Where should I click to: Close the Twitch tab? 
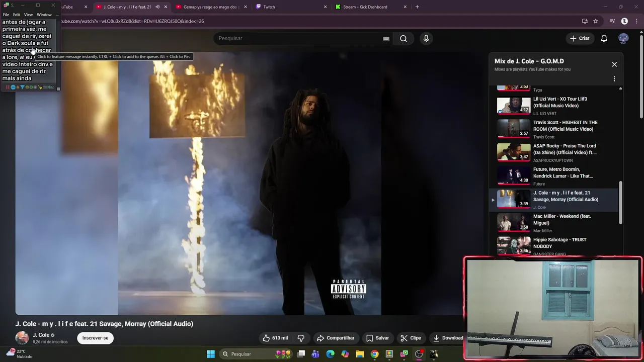(325, 7)
